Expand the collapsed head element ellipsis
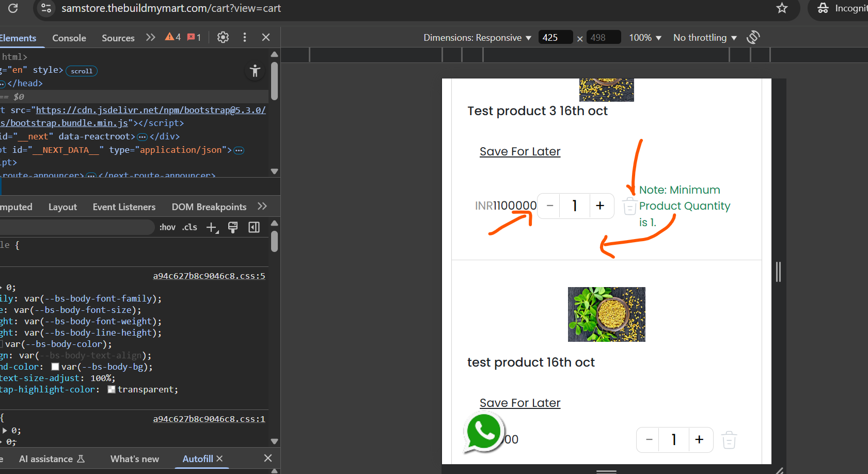Viewport: 868px width, 474px height. (x=2, y=84)
